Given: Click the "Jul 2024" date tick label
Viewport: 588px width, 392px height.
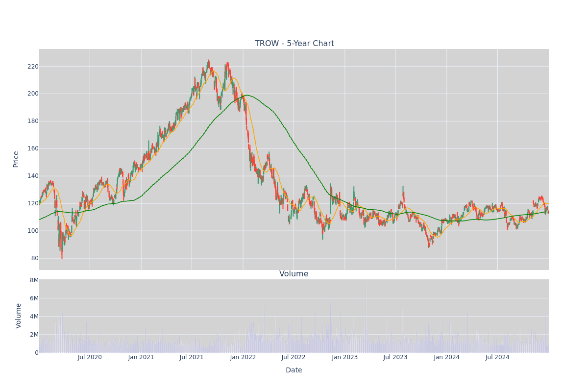Looking at the screenshot, I should [497, 357].
